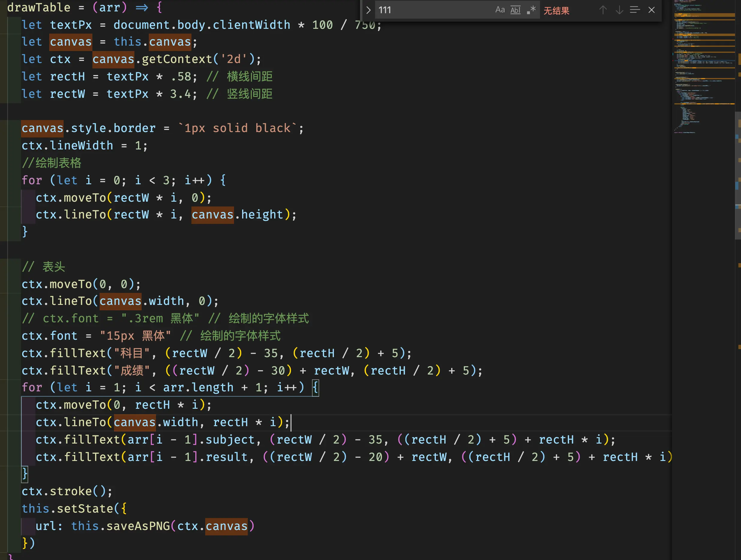Click the red no-results message in find bar
Image resolution: width=741 pixels, height=560 pixels.
click(x=556, y=11)
